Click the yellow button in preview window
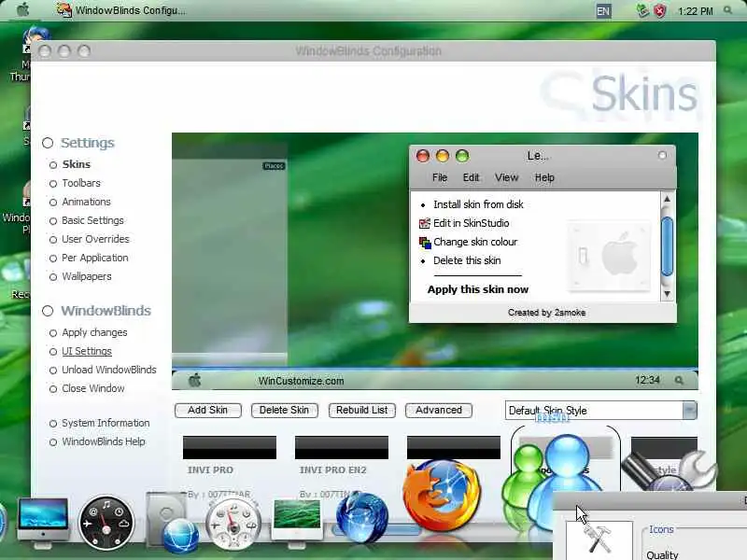The width and height of the screenshot is (747, 560). click(x=443, y=156)
